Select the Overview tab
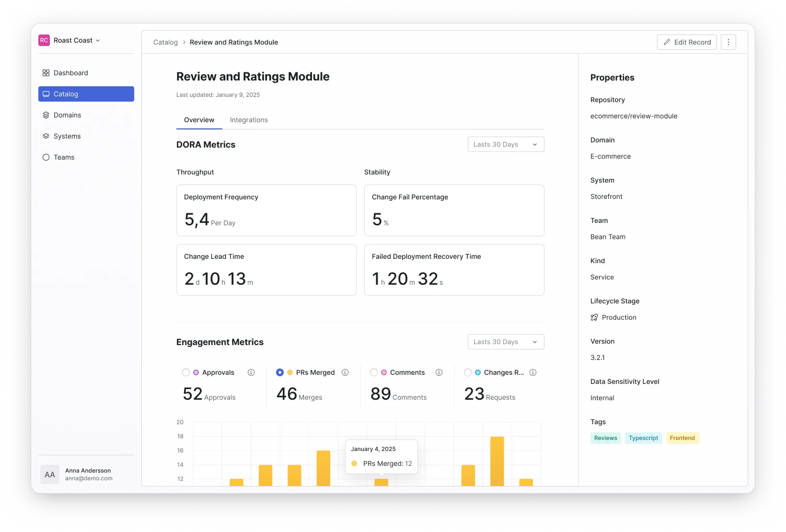 click(x=199, y=120)
